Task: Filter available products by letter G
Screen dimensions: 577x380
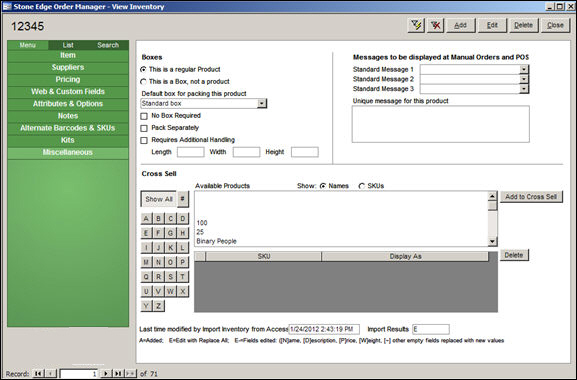Action: pos(171,233)
